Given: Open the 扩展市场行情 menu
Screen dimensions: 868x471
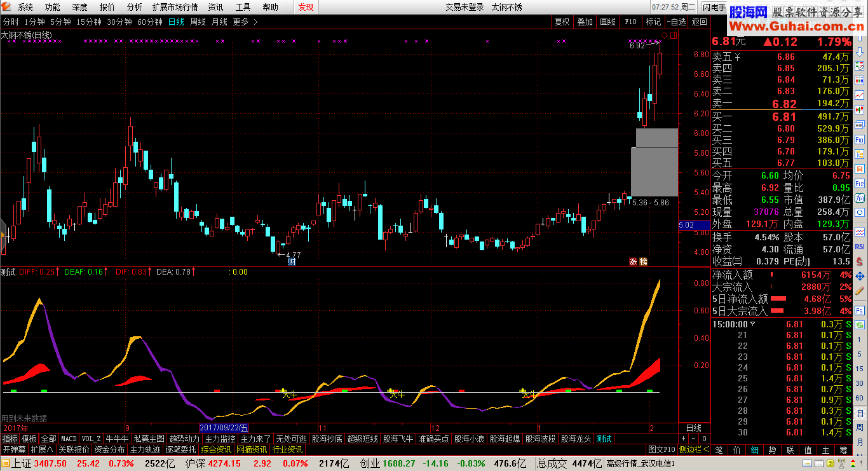Looking at the screenshot, I should (x=175, y=7).
